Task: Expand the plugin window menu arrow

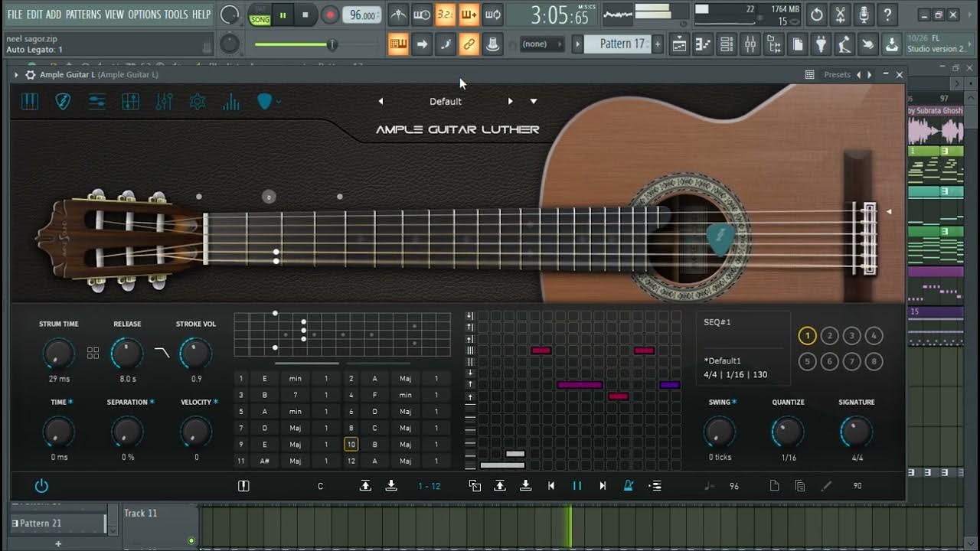Action: tap(16, 75)
